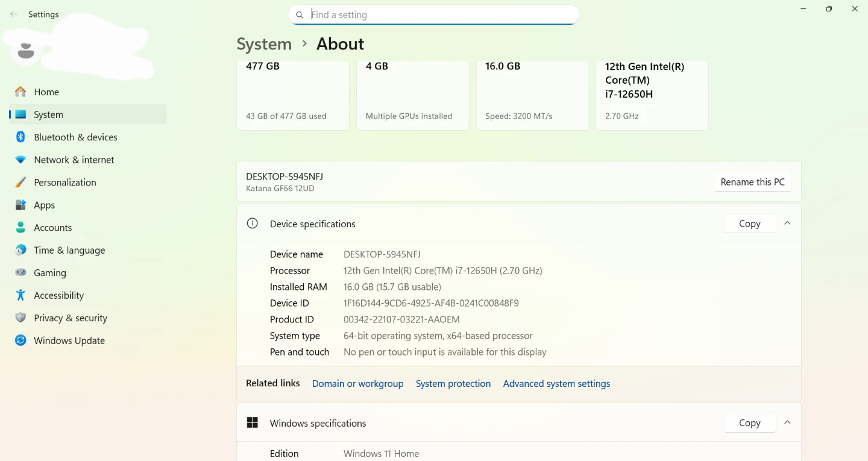868x461 pixels.
Task: Click the 477 GB storage card
Action: 293,95
